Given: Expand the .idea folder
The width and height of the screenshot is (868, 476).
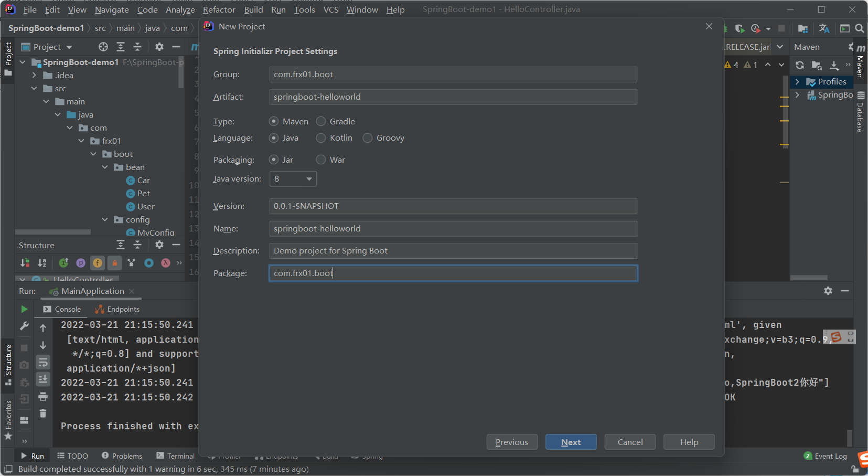Looking at the screenshot, I should click(34, 75).
